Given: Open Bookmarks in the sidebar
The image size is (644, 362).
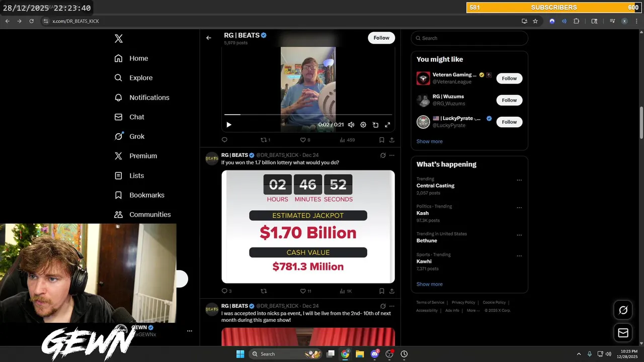Looking at the screenshot, I should tap(139, 195).
